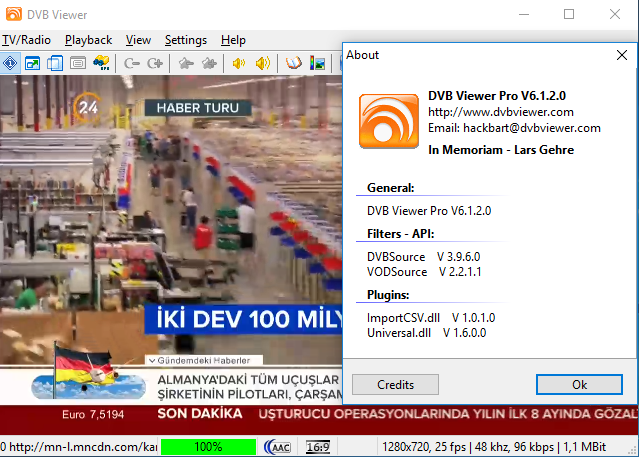Click the http://www.dvbviewer.com link

point(501,112)
